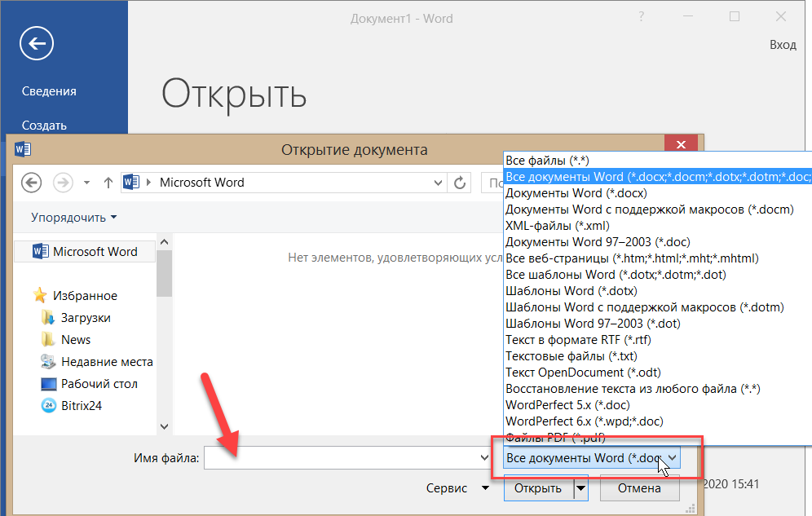Open Недавние места in navigation pane
This screenshot has height=516, width=812.
[x=97, y=362]
